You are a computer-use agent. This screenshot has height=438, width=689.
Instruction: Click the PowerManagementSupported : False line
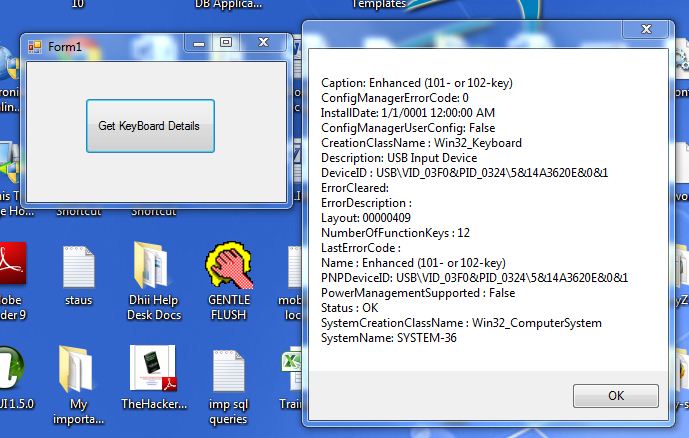[x=418, y=293]
